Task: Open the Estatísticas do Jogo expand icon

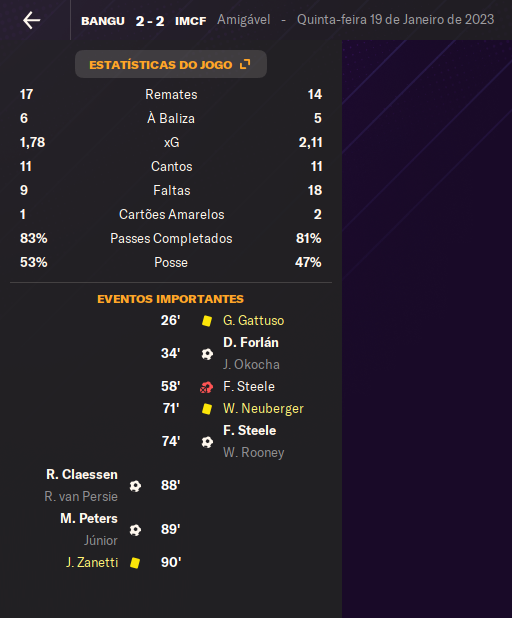Action: click(x=245, y=64)
